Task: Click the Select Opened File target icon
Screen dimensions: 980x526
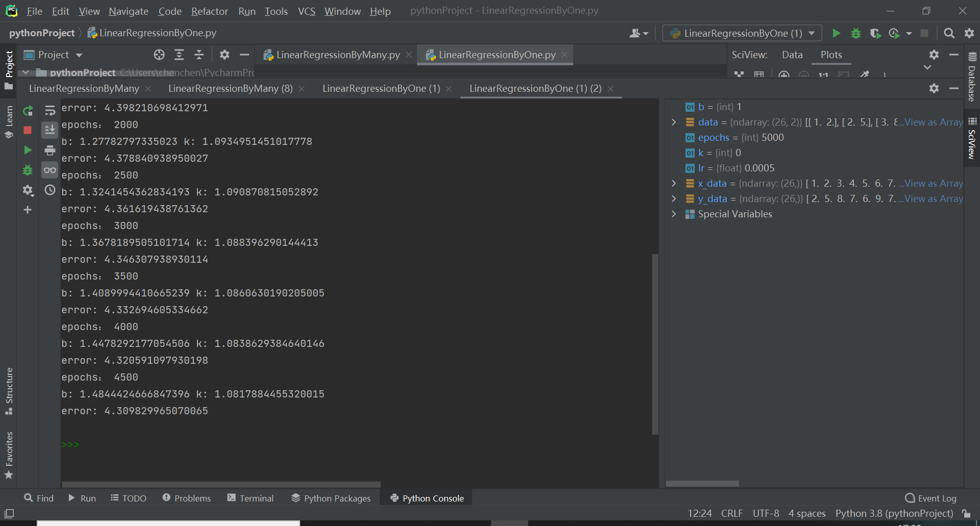Action: [x=159, y=55]
